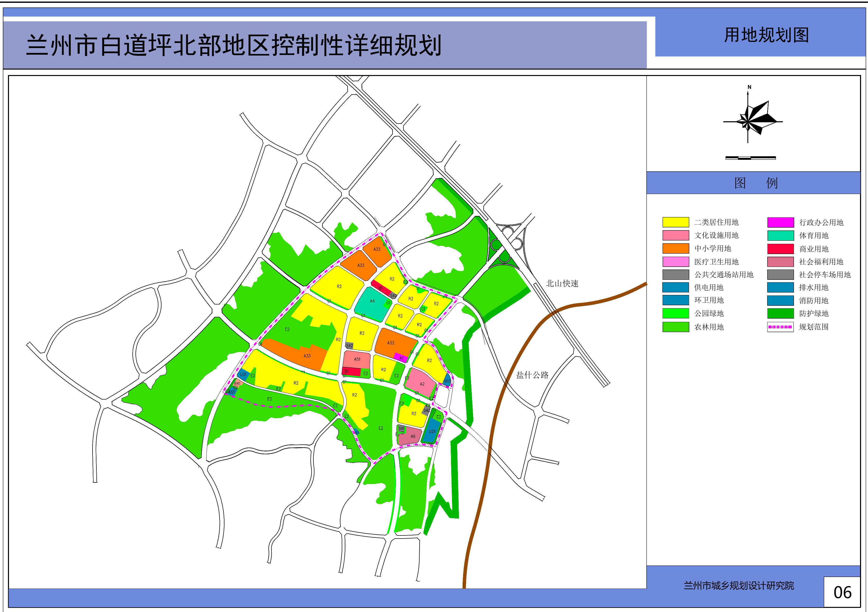Select the 社会停车场用地 legend swatch
The image size is (868, 612).
(x=780, y=274)
